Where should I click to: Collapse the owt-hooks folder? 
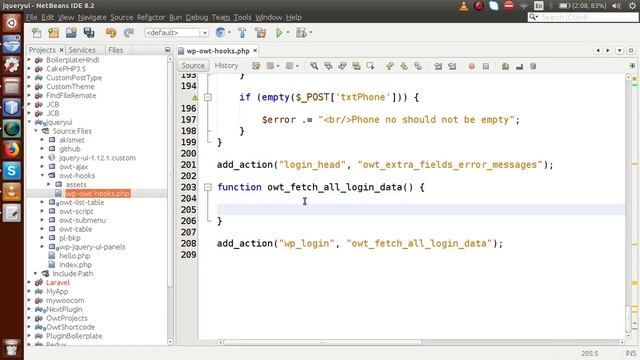click(x=42, y=176)
